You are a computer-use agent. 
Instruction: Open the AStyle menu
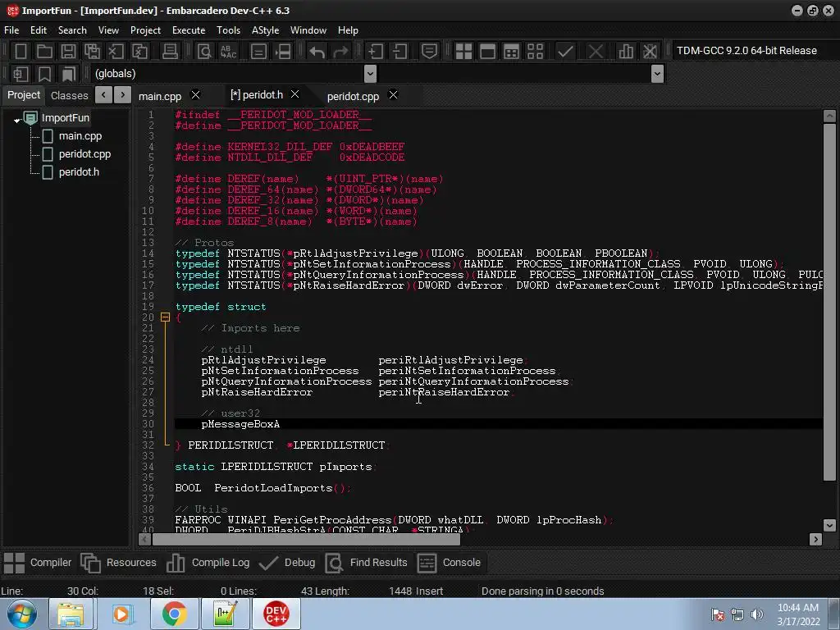point(265,30)
